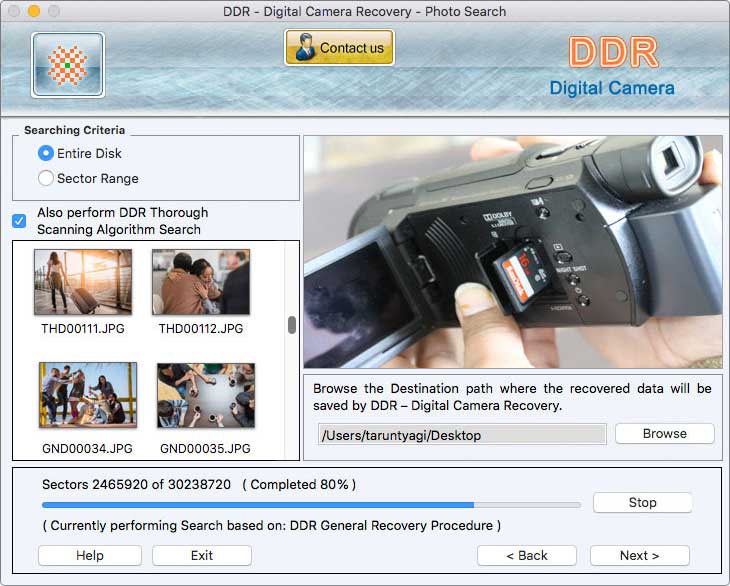Exit the recovery application

(202, 555)
